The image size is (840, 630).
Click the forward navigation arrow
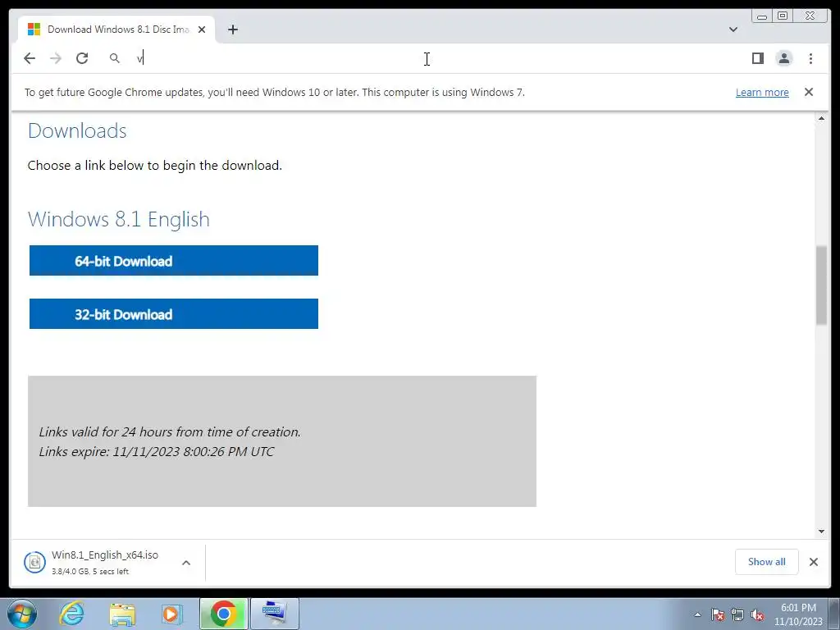(56, 58)
